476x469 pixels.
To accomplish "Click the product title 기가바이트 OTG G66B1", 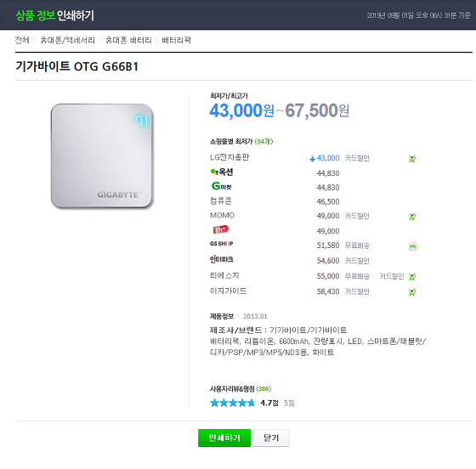I will 77,66.
